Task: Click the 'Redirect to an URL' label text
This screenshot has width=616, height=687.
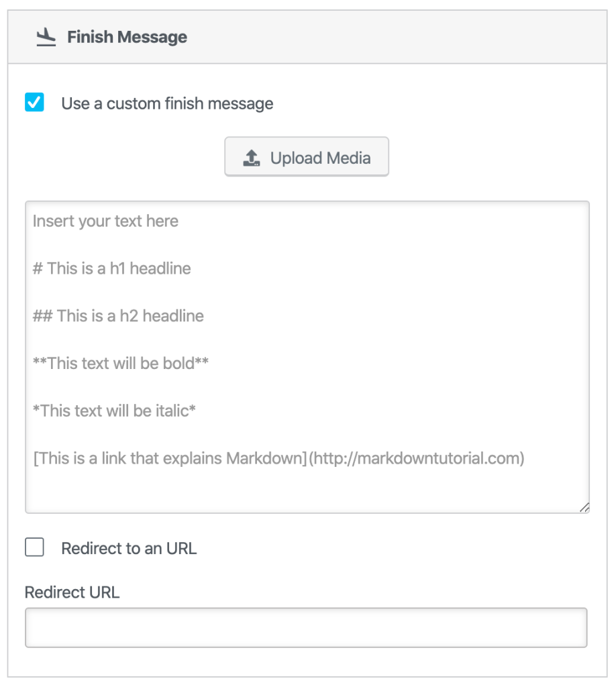Action: tap(129, 548)
